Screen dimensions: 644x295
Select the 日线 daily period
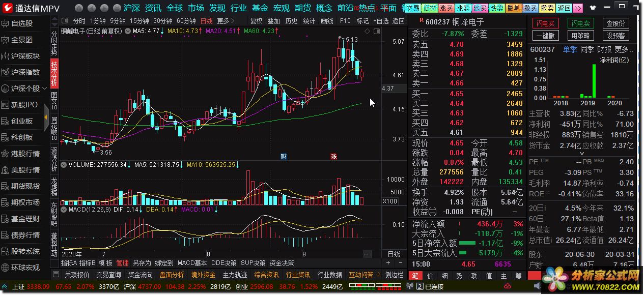(x=206, y=21)
